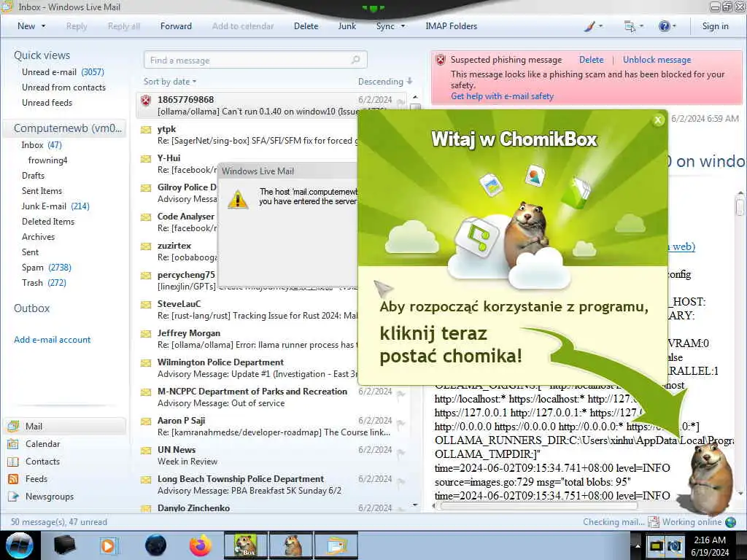
Task: Toggle flag on Aaron P Saji message
Action: coord(400,423)
